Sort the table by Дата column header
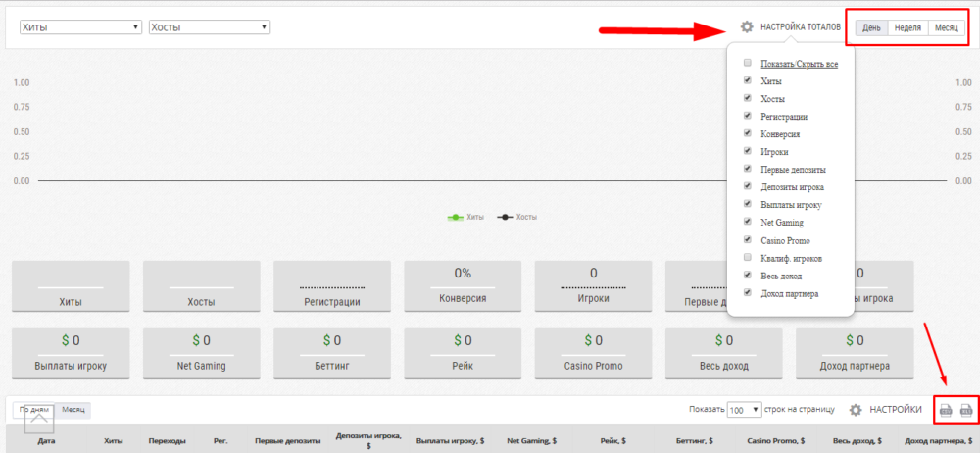Viewport: 980px width, 453px height. [46, 442]
